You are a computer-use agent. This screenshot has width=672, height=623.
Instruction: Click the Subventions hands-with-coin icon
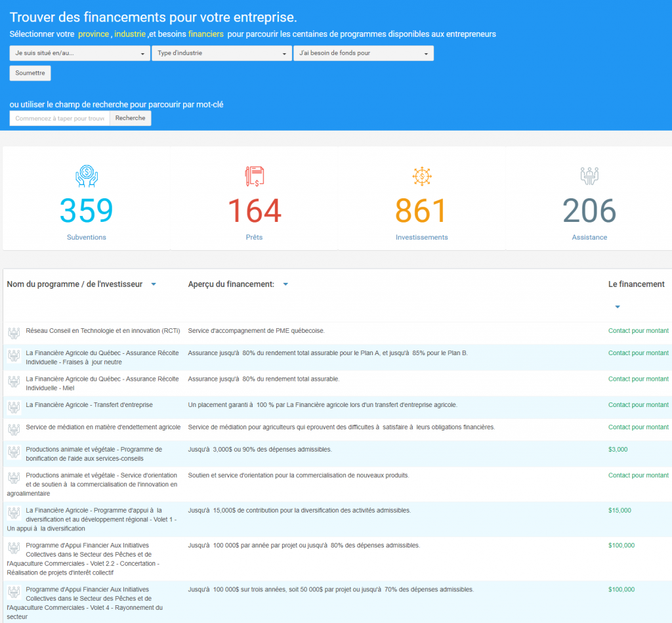(x=87, y=176)
